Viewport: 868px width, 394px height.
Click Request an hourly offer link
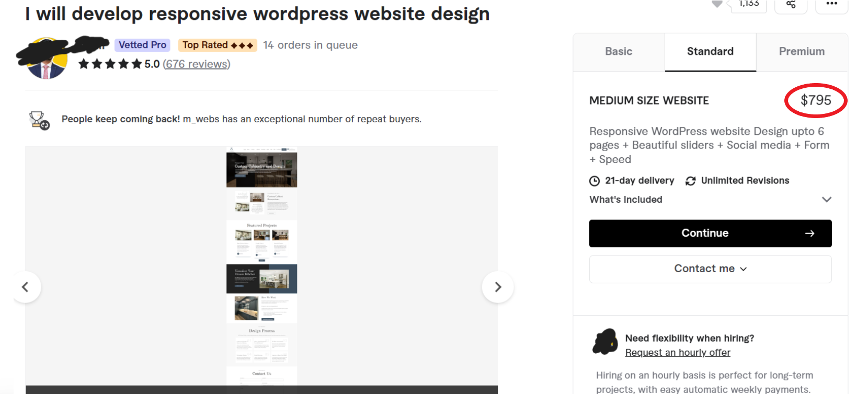pyautogui.click(x=678, y=353)
